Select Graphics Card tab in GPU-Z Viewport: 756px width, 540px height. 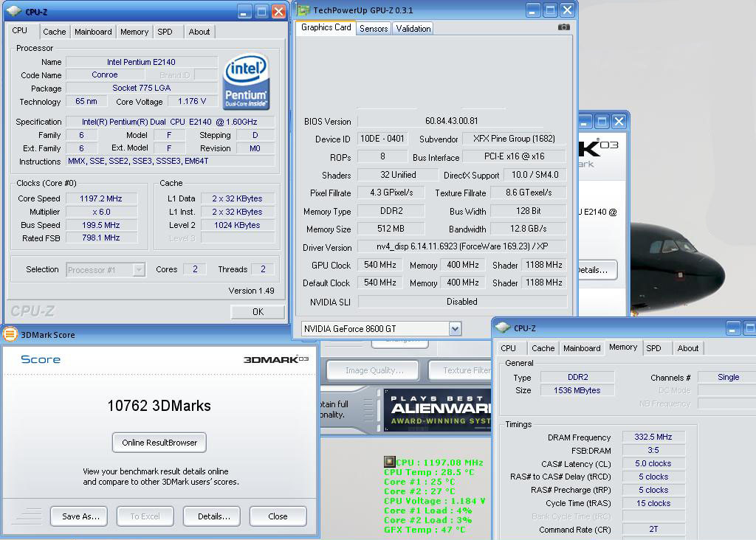326,27
